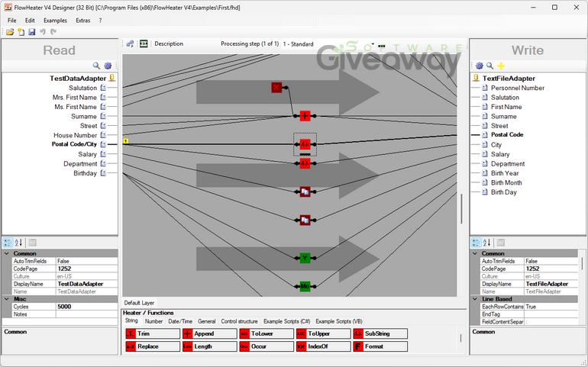Open the Example Scripts (C#) tab
Viewport: 588px width, 367px height.
287,321
